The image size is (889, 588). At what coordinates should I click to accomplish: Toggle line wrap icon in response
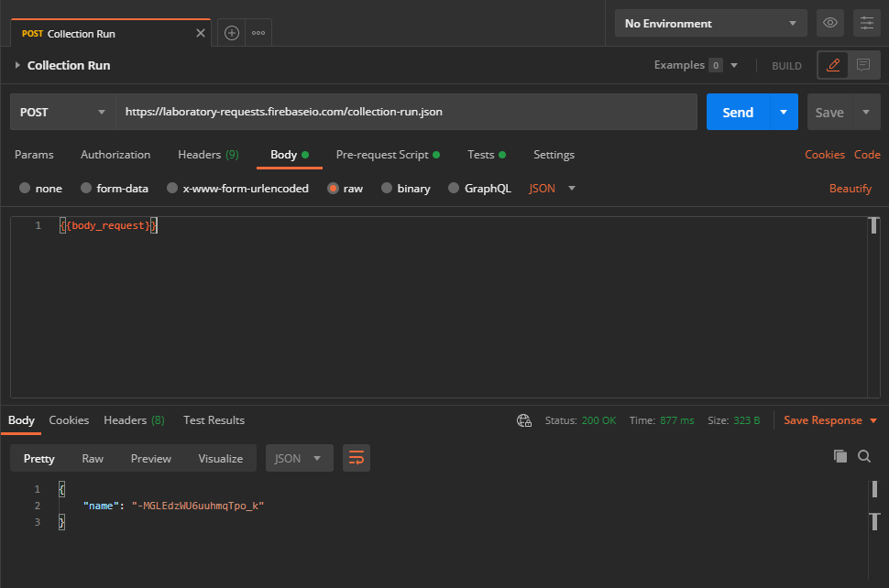(x=356, y=458)
